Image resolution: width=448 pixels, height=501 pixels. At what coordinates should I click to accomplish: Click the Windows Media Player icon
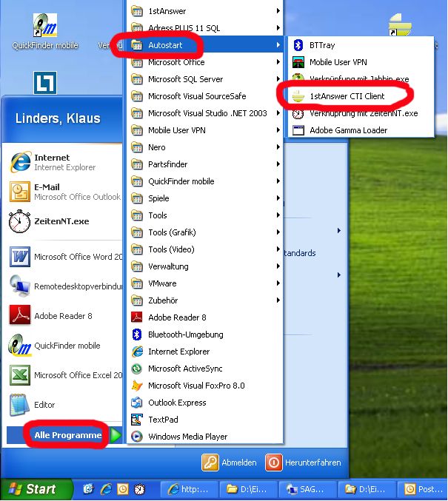coord(136,437)
